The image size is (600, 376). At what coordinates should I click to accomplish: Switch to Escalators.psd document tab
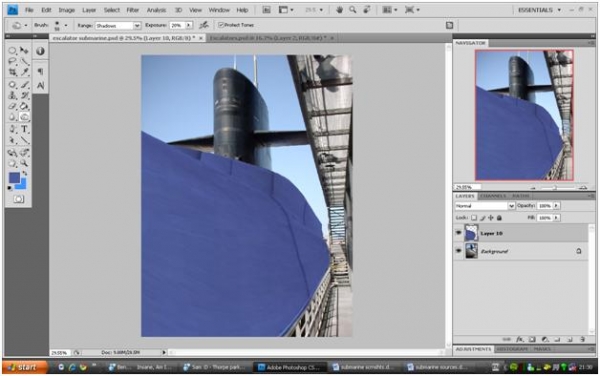coord(268,38)
